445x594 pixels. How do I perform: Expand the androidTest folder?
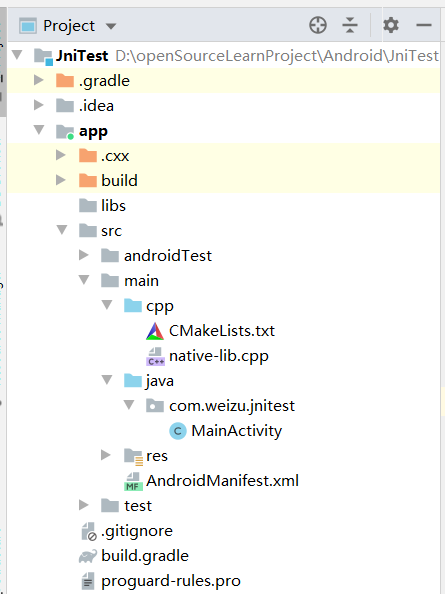[84, 255]
